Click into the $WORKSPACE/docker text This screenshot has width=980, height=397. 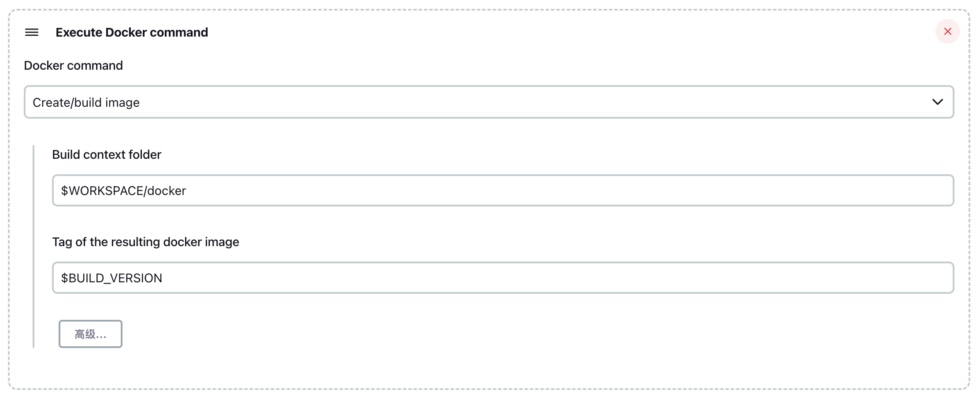pos(123,191)
